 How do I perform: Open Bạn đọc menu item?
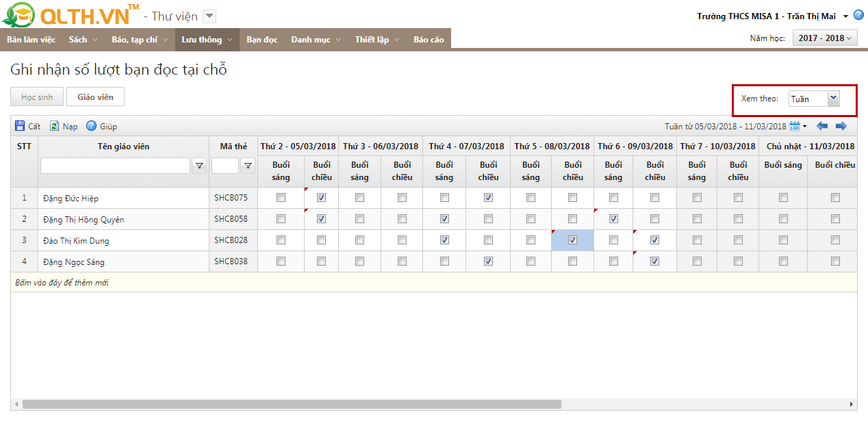[x=262, y=40]
